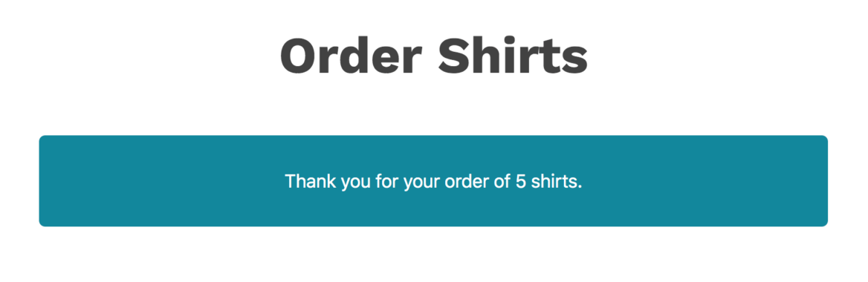This screenshot has width=868, height=282.
Task: Click the Order Shirts page heading
Action: tap(433, 56)
